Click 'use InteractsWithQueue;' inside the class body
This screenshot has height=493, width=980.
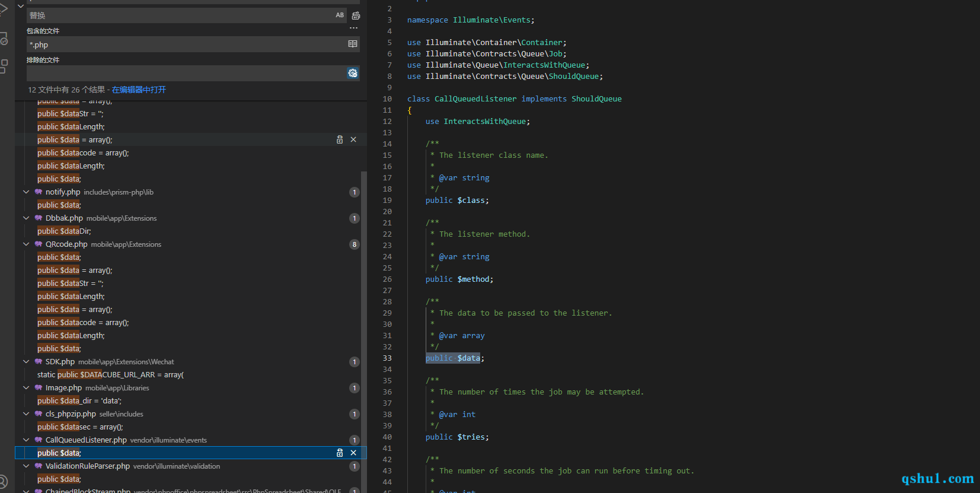pyautogui.click(x=478, y=122)
